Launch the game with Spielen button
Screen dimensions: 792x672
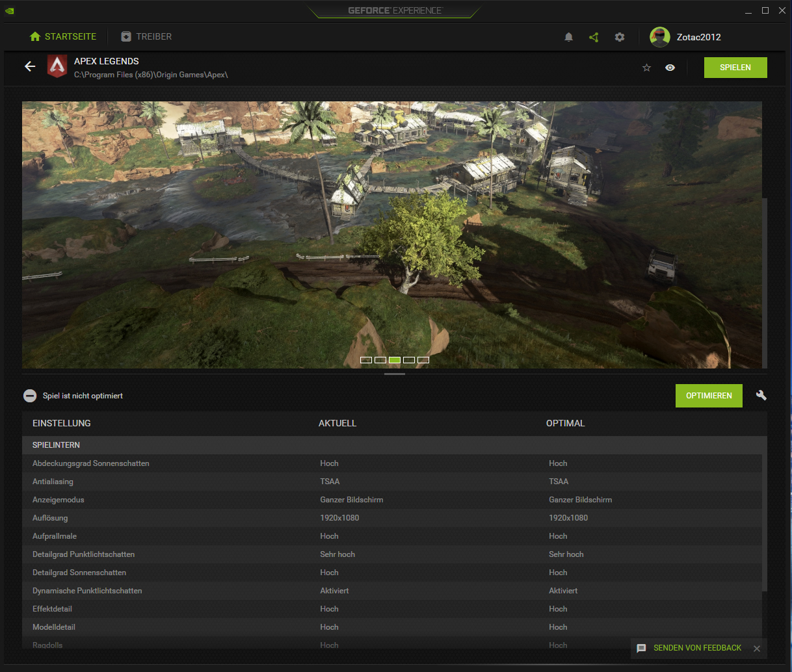click(735, 68)
